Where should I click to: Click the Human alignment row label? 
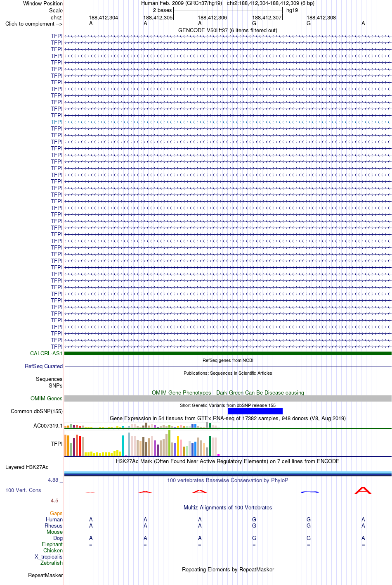(x=54, y=519)
